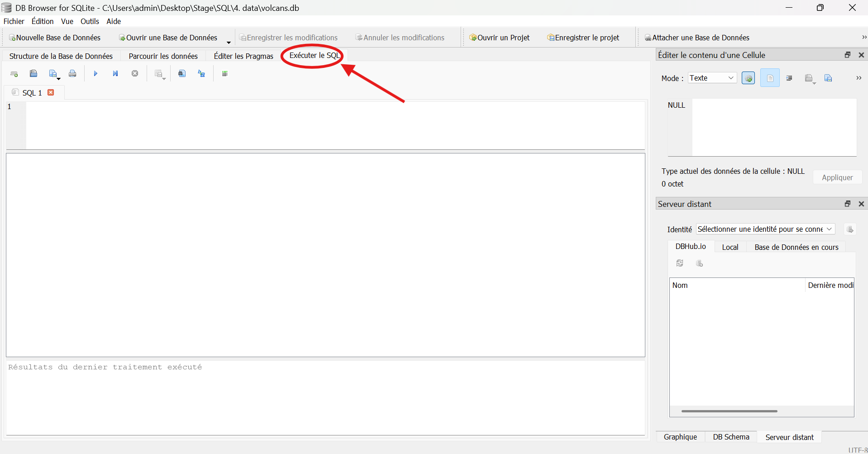Click the comment block lines icon
This screenshot has width=868, height=454.
225,74
